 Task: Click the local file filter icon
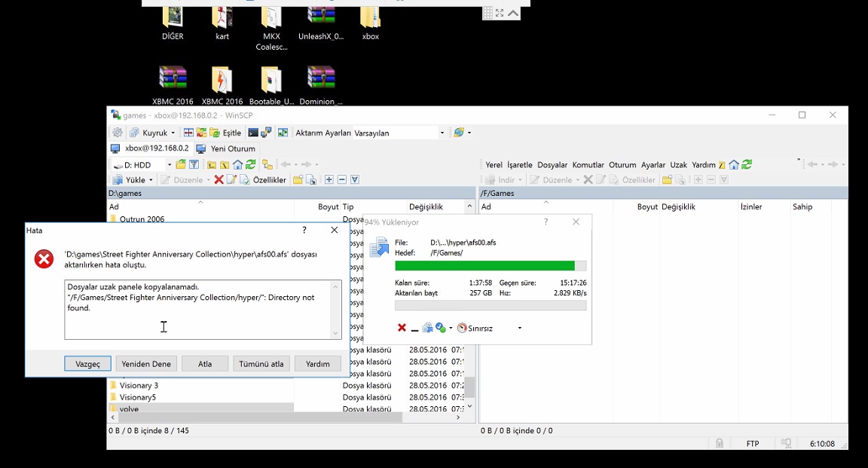click(x=194, y=164)
